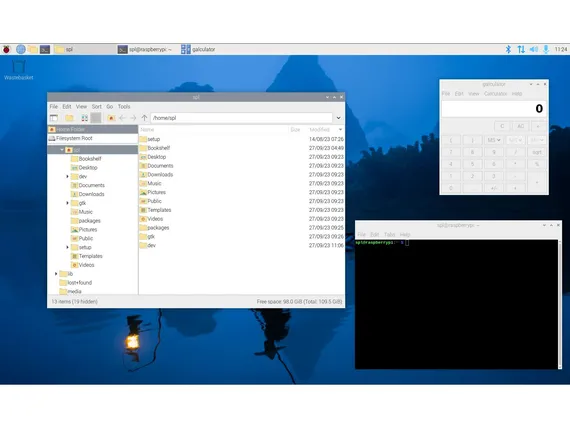Click the AC button in galculator
This screenshot has width=570, height=428.
[521, 126]
